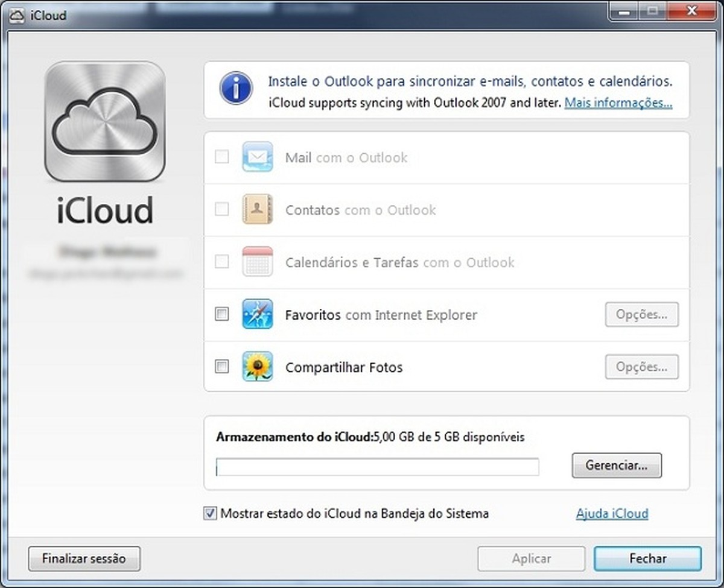Click the Instale o Outlook message text
Screen dimensions: 724x588
pyautogui.click(x=470, y=81)
